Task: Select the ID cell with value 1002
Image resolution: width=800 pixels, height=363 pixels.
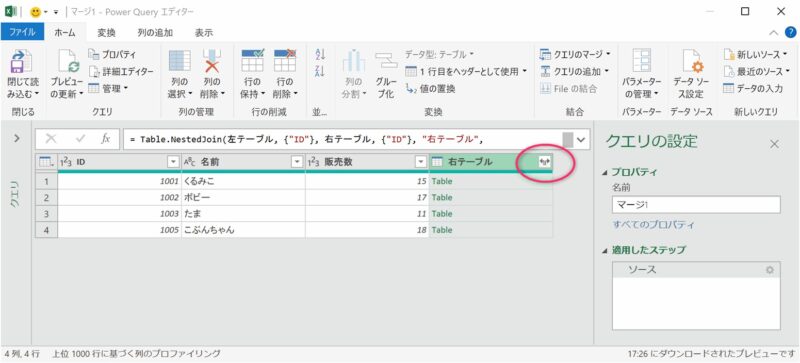Action: click(119, 197)
